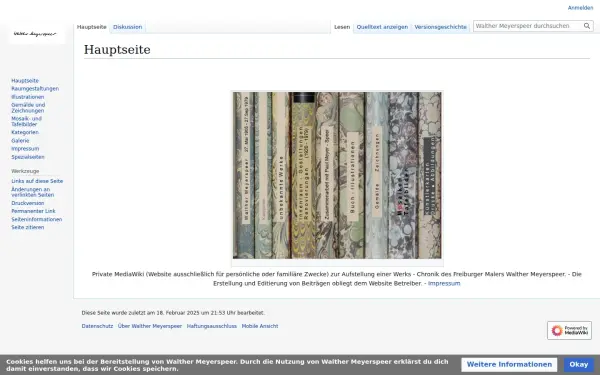The image size is (600, 375).
Task: Open the Druckversion tool link
Action: [28, 203]
